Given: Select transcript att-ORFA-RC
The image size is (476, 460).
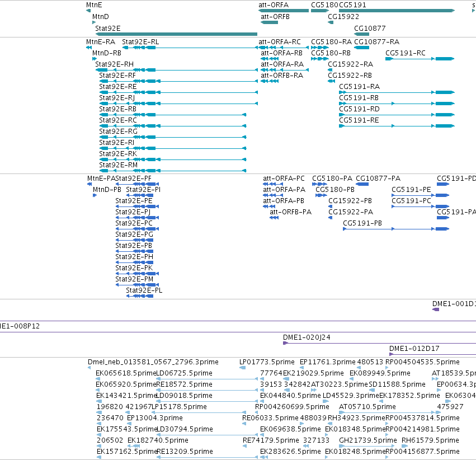Looking at the screenshot, I should point(282,48).
